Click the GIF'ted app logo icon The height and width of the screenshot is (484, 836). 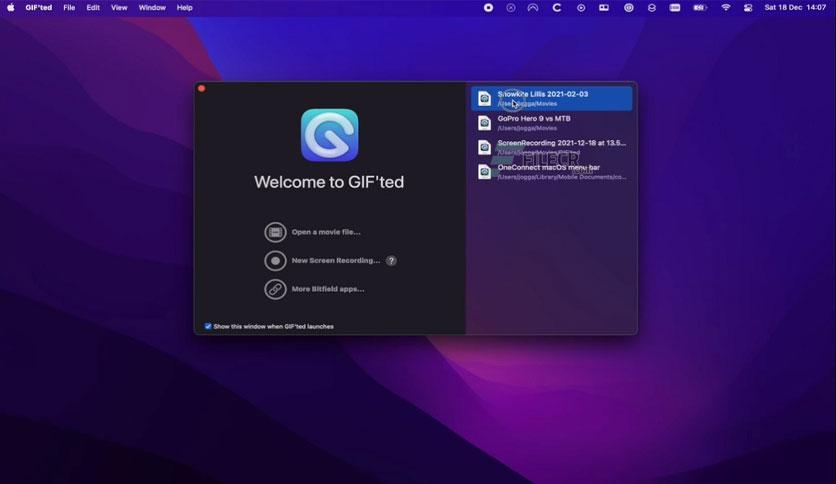coord(329,135)
